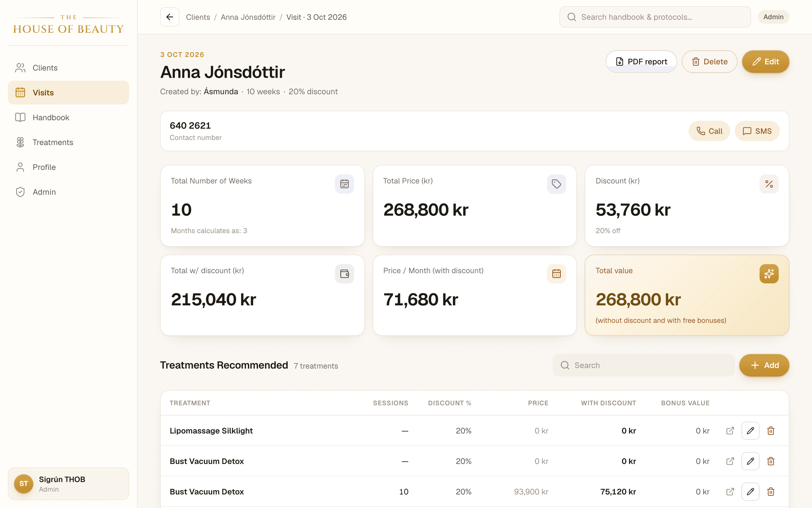This screenshot has height=508, width=812.
Task: Delete this visit
Action: (x=709, y=62)
